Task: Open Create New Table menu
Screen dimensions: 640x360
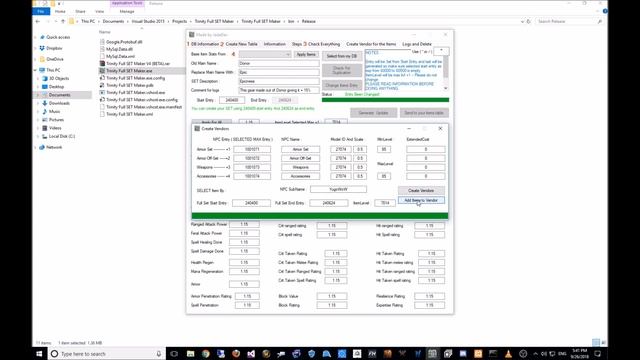Action: [241, 44]
